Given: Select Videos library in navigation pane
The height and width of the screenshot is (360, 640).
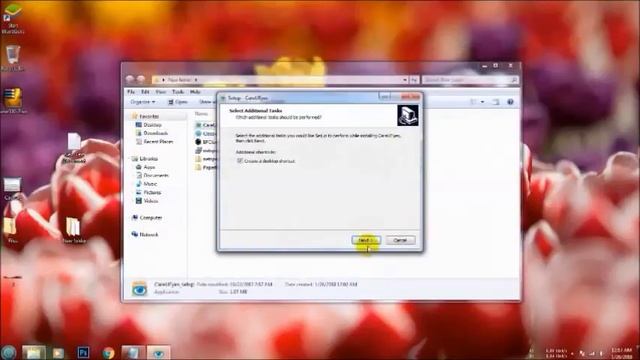Looking at the screenshot, I should 151,201.
